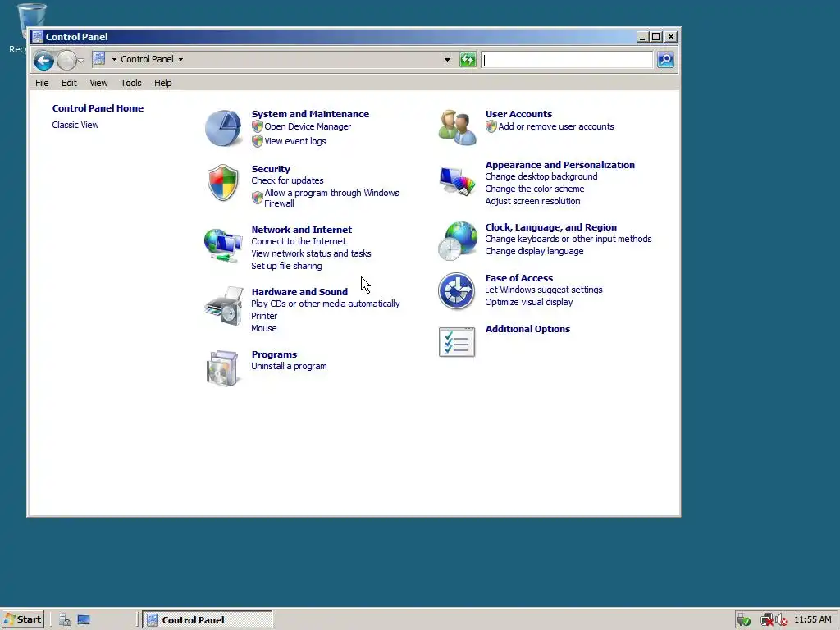Open the System and Maintenance pie chart icon
Screen dimensions: 840x630
223,128
